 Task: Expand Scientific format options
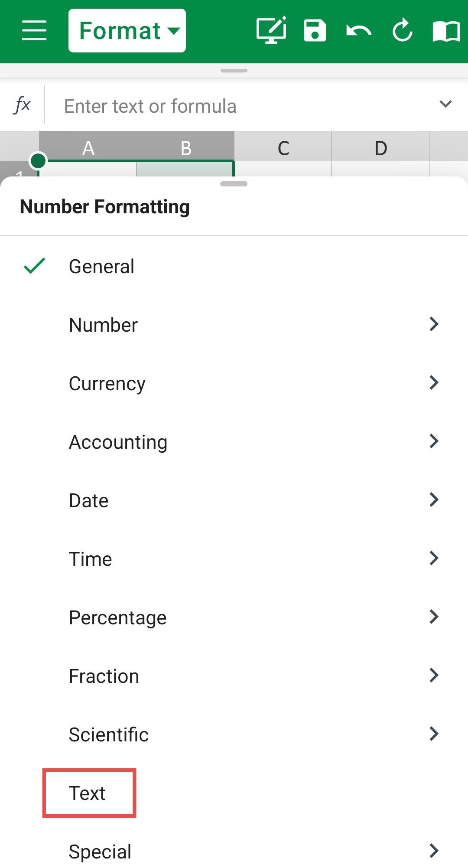(x=234, y=734)
